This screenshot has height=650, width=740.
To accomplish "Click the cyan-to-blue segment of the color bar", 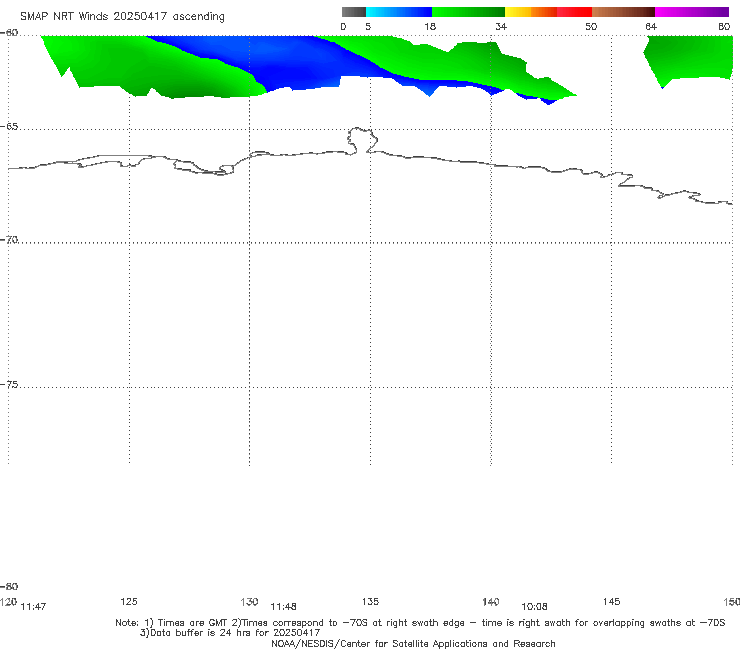I will click(x=399, y=12).
